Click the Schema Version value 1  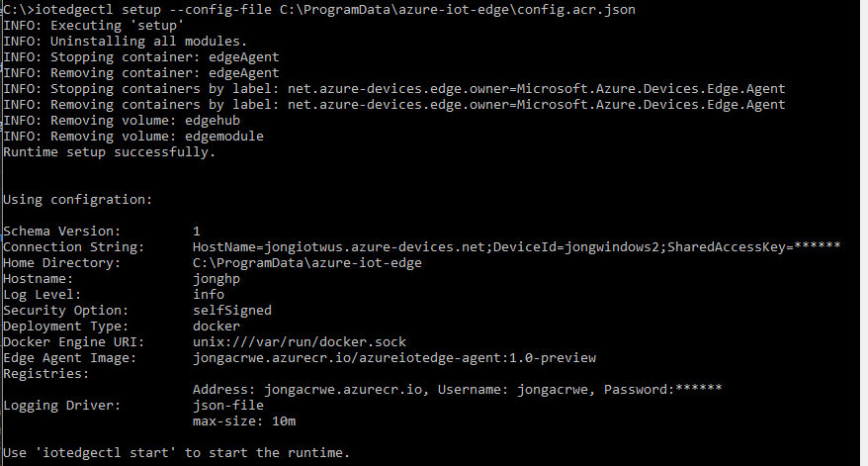197,231
